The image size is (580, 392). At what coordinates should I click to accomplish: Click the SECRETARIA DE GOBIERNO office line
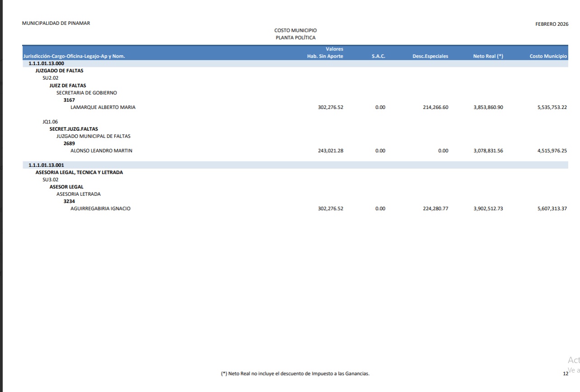86,93
